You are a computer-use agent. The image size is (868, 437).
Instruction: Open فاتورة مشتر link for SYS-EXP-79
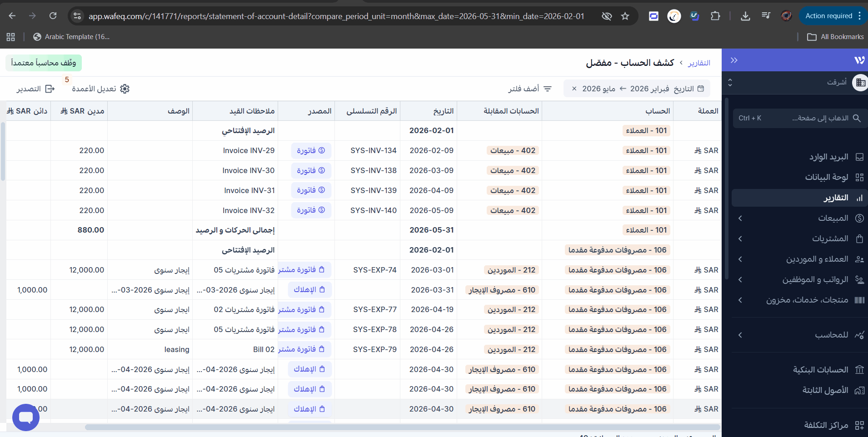click(x=304, y=349)
